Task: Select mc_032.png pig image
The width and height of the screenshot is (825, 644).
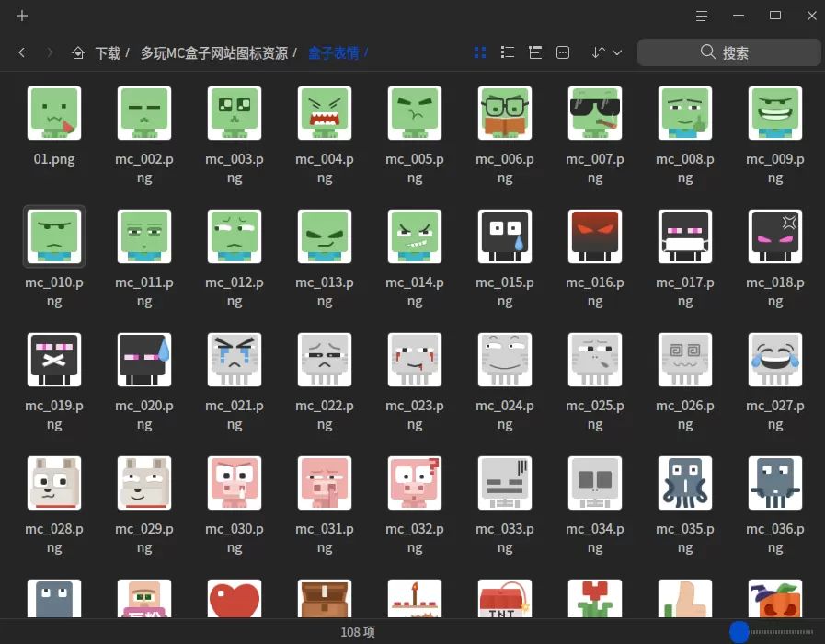Action: click(x=415, y=482)
